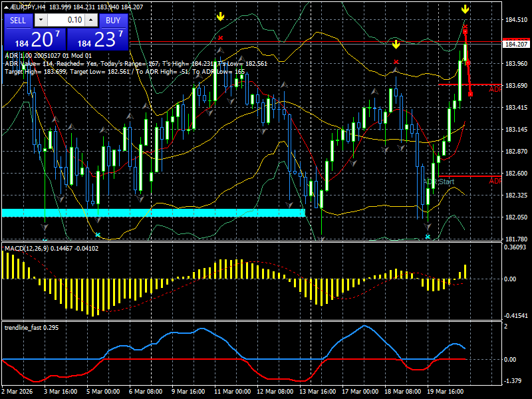The width and height of the screenshot is (532, 399).
Task: Click the 19 Mar 16:00 time axis label
Action: click(x=445, y=391)
